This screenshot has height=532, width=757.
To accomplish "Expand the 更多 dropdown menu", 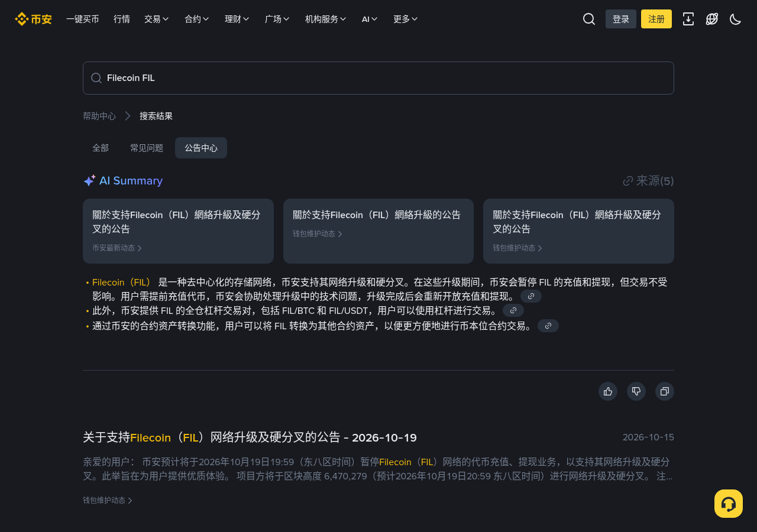I will (x=406, y=19).
